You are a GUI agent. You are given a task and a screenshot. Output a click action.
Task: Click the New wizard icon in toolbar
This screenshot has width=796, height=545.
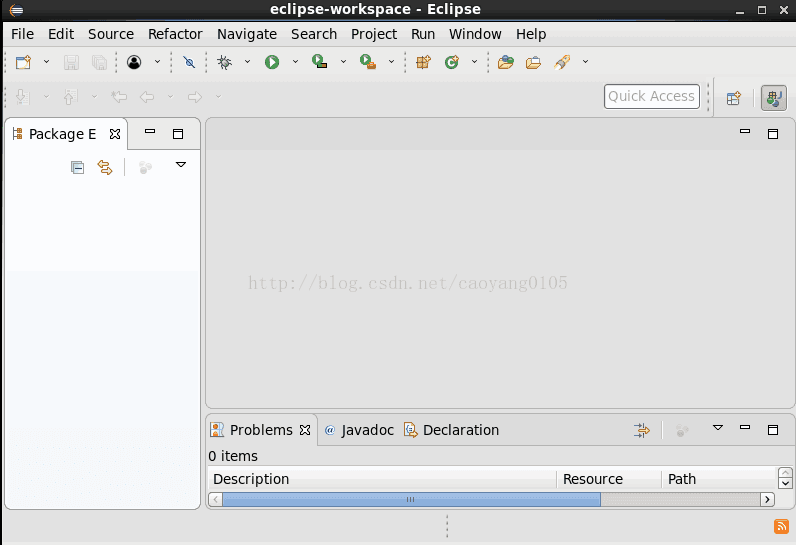pos(23,62)
